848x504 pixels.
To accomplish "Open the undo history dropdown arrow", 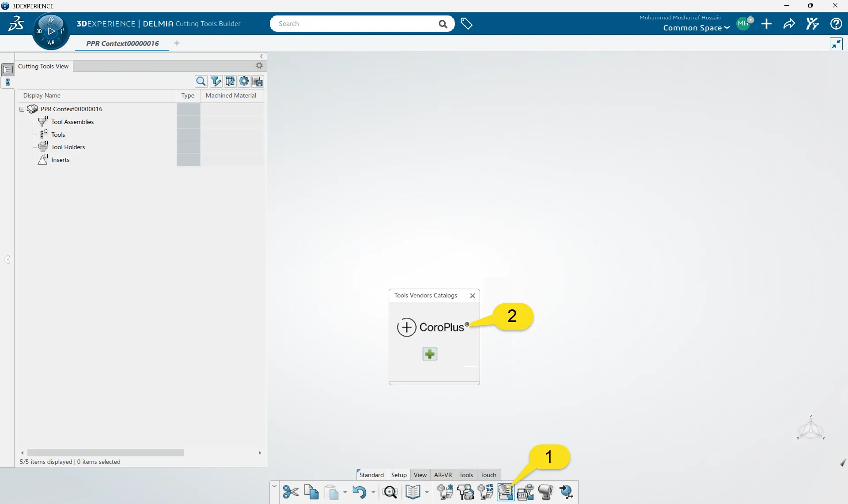I will pos(373,492).
